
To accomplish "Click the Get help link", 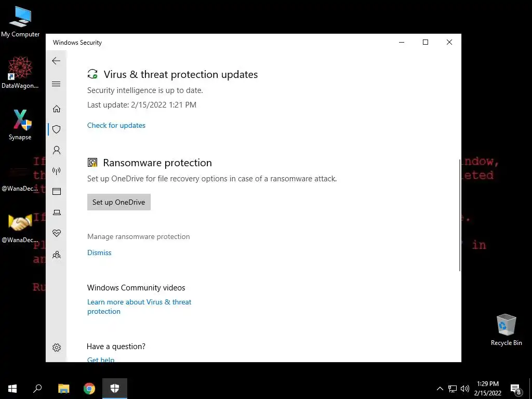I will coord(101,360).
